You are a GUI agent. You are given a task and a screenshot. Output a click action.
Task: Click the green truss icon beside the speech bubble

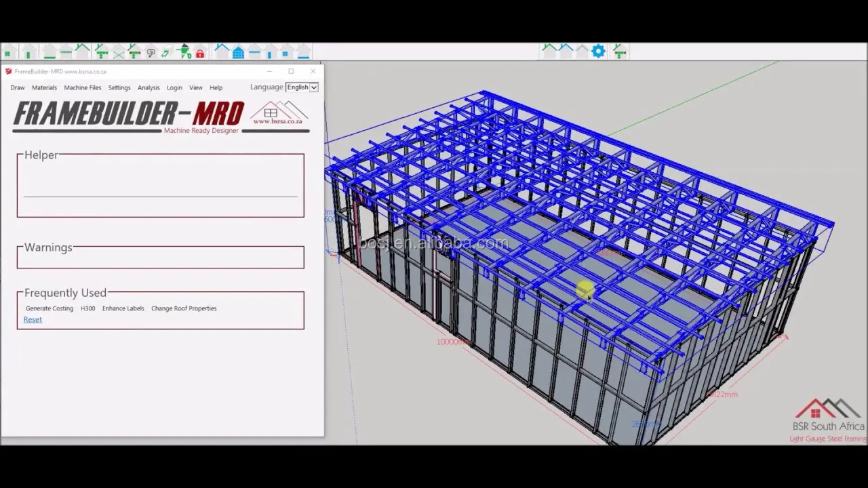coord(134,52)
